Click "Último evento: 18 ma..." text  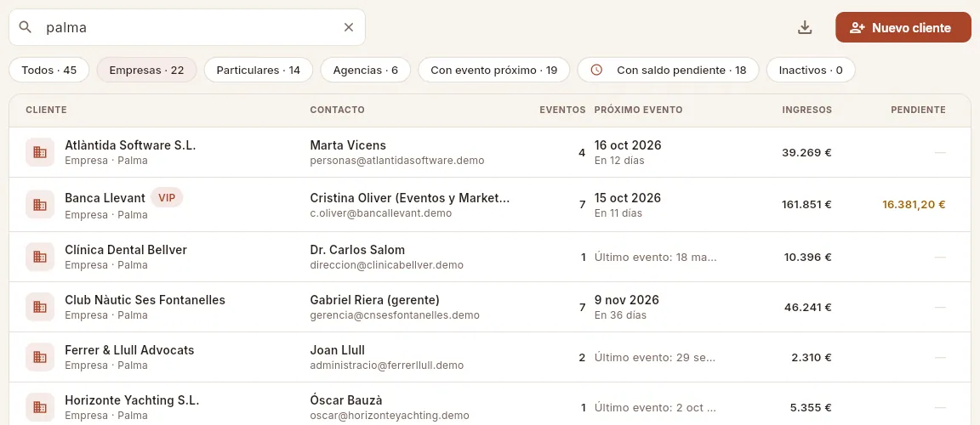click(656, 257)
